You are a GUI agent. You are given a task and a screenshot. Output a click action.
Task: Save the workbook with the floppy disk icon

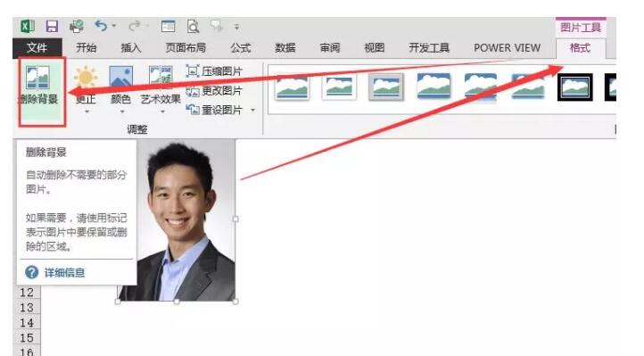52,27
